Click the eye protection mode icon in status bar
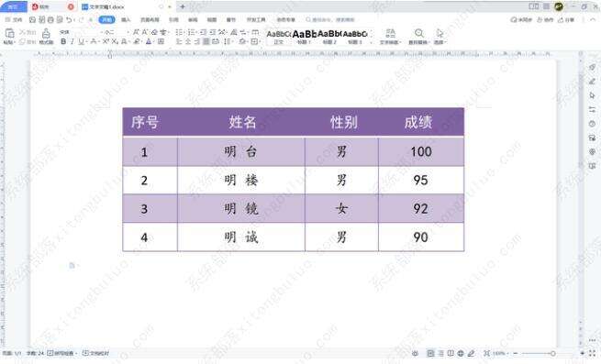 click(x=415, y=353)
